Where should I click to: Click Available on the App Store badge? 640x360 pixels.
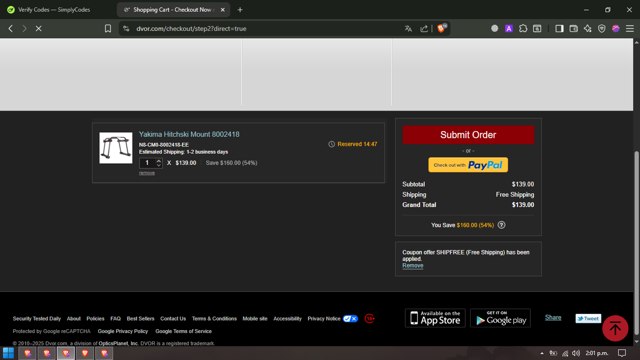(x=435, y=318)
